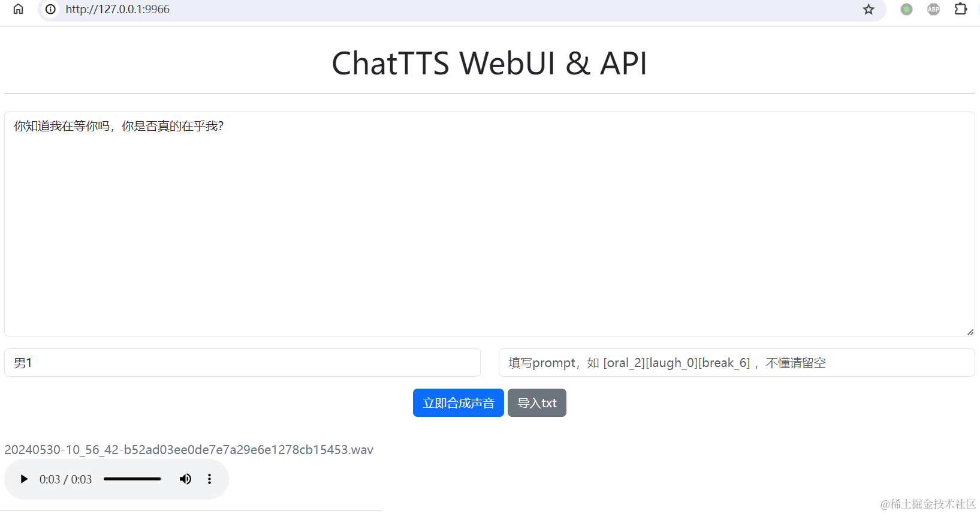Bookmark this page with the star icon

coord(869,9)
